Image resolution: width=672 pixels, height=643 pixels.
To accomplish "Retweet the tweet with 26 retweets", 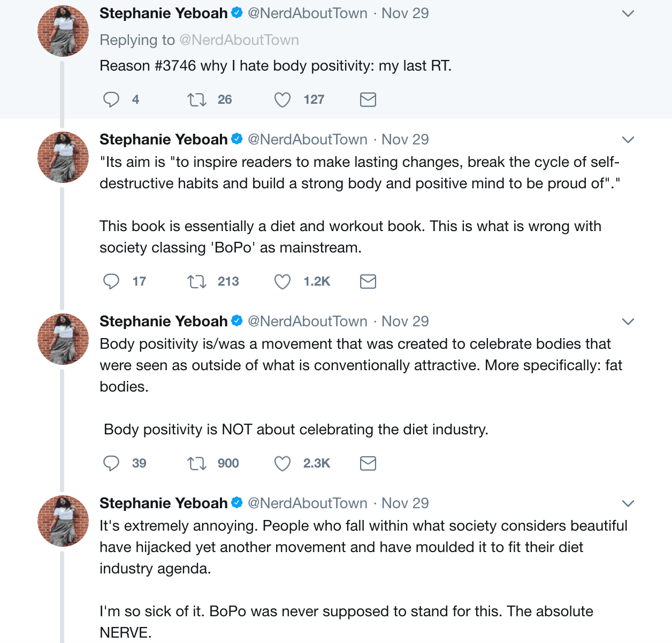I will [197, 99].
